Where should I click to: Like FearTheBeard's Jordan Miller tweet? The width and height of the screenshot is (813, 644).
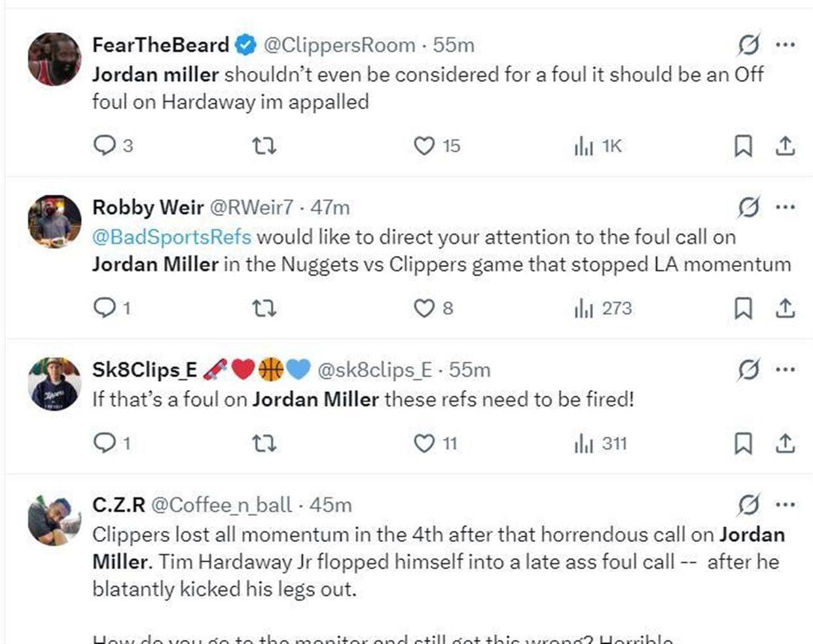[x=424, y=145]
